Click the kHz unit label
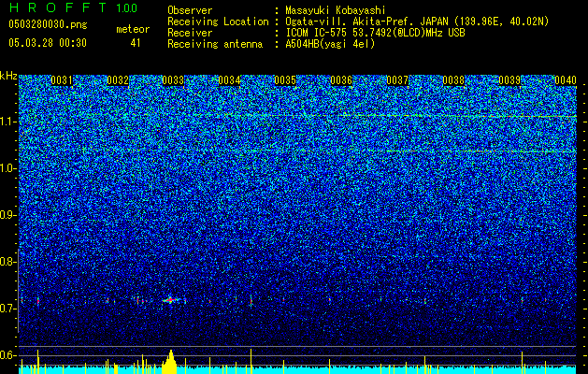Image resolution: width=588 pixels, height=374 pixels. tap(8, 76)
